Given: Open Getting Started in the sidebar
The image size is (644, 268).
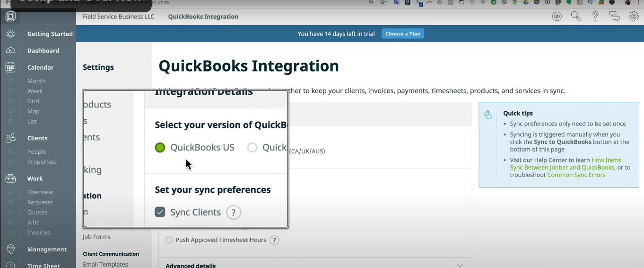Looking at the screenshot, I should tap(50, 34).
